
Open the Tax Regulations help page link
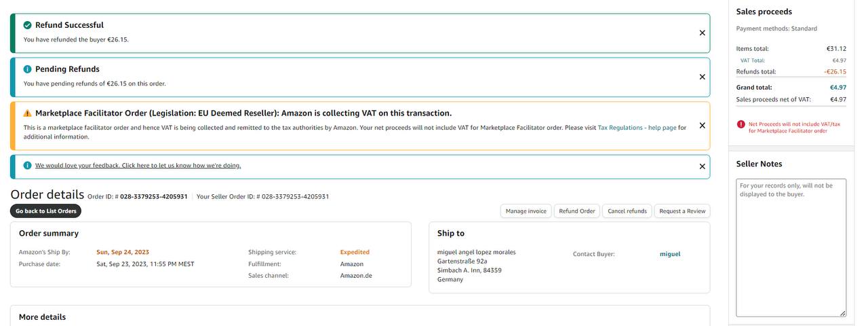[x=637, y=128]
